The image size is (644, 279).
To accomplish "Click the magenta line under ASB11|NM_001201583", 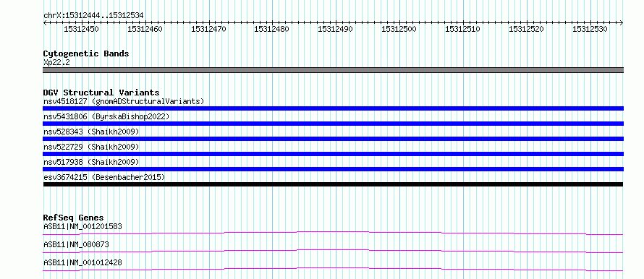I will (x=333, y=233).
